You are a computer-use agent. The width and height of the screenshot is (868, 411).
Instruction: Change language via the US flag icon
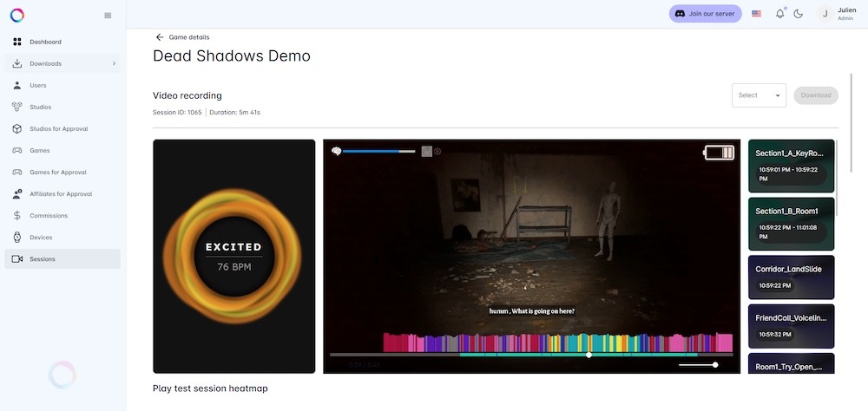tap(756, 14)
